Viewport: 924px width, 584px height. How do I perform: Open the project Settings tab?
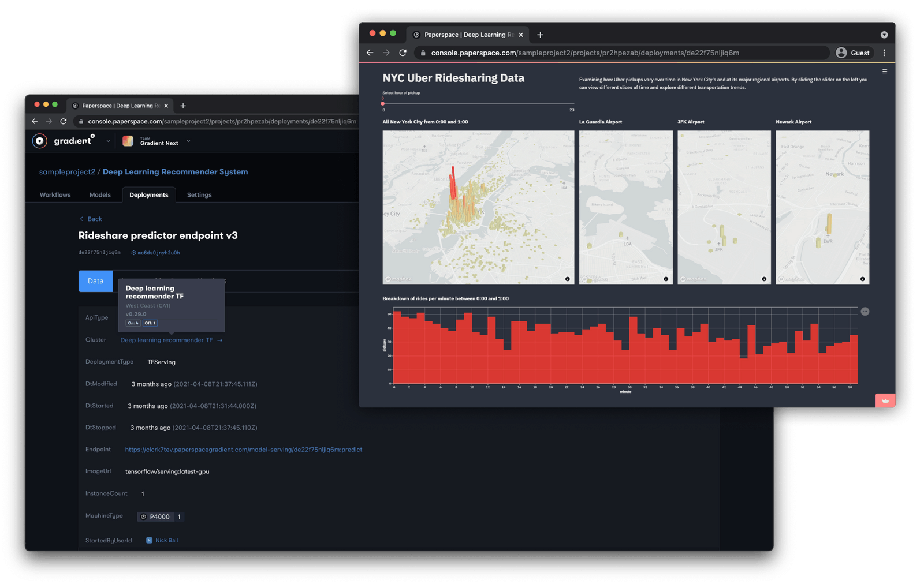[x=199, y=194]
